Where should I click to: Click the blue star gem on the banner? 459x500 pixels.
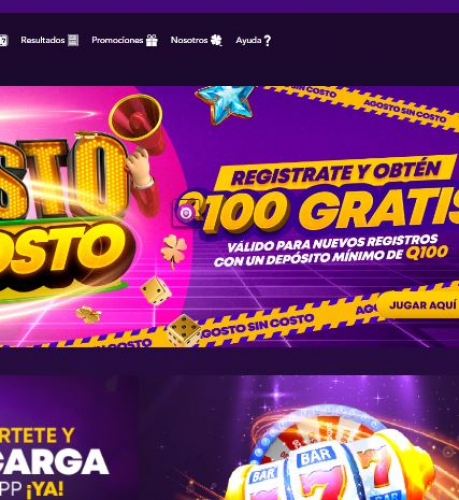(x=225, y=103)
